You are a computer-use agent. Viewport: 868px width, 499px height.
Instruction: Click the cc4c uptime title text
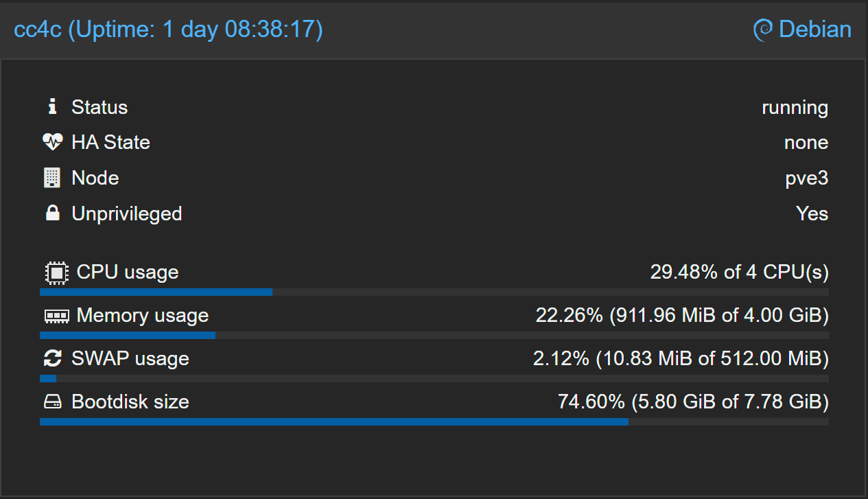pyautogui.click(x=168, y=30)
